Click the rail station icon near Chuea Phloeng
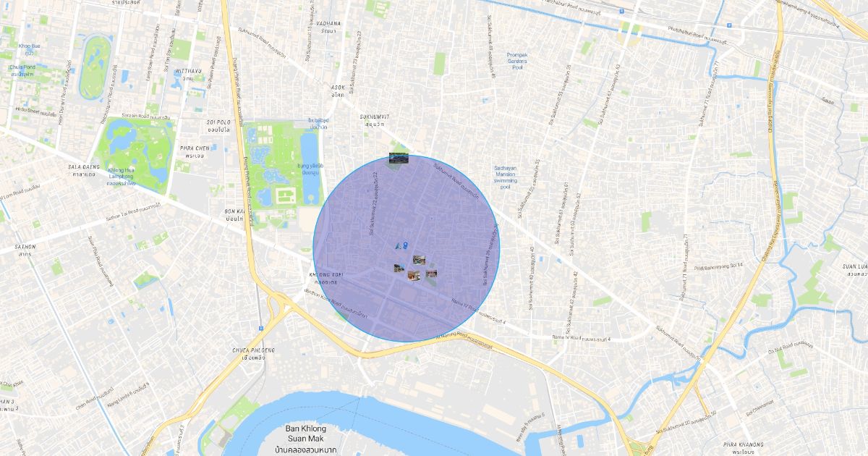This screenshot has height=456, width=868. coord(260,327)
